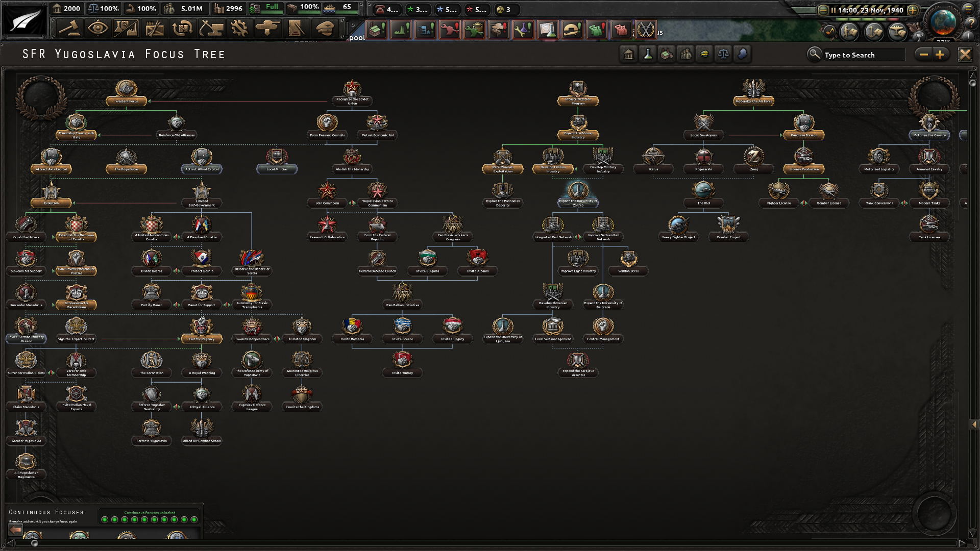This screenshot has width=980, height=551.
Task: Click the crossed swords laurel alert
Action: click(x=646, y=30)
